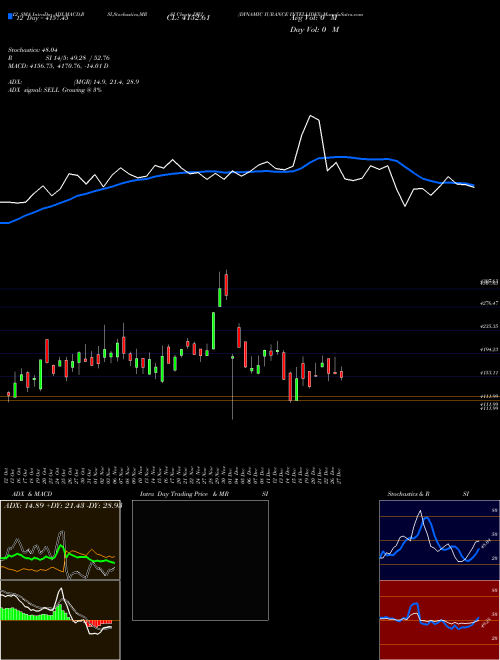
Task: Open the ADX indicator mini chart
Action: (x=60, y=540)
